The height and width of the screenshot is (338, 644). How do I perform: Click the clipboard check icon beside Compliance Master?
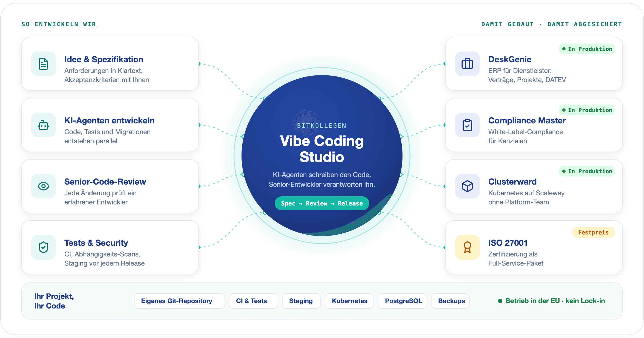coord(467,125)
